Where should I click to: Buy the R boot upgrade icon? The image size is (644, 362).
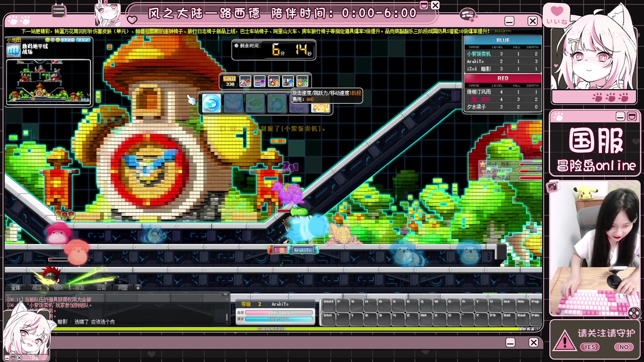click(288, 81)
